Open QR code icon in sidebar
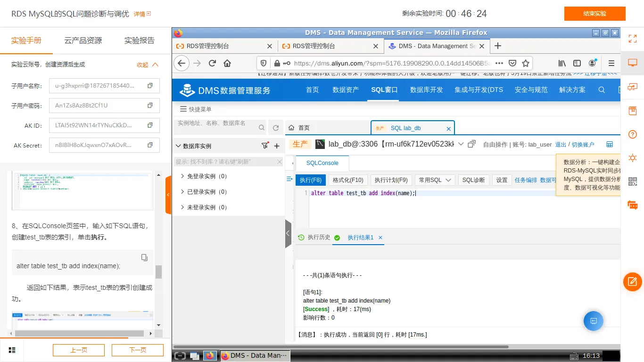 pos(633,181)
